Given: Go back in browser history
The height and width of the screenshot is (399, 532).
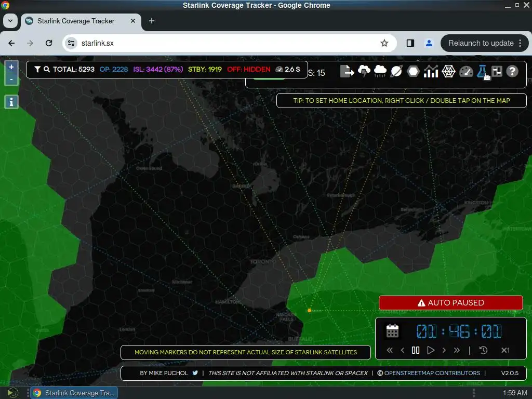Looking at the screenshot, I should (x=11, y=43).
